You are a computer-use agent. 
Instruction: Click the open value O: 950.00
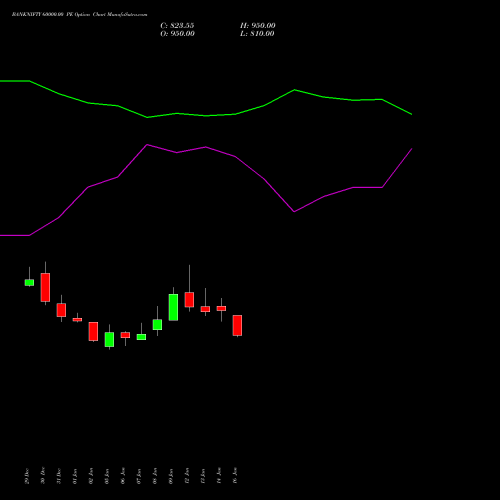(x=177, y=34)
